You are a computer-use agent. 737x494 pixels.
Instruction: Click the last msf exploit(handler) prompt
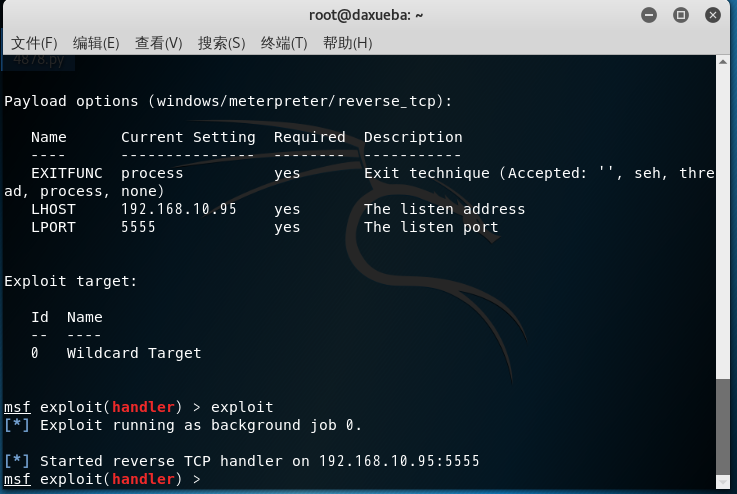(x=102, y=479)
